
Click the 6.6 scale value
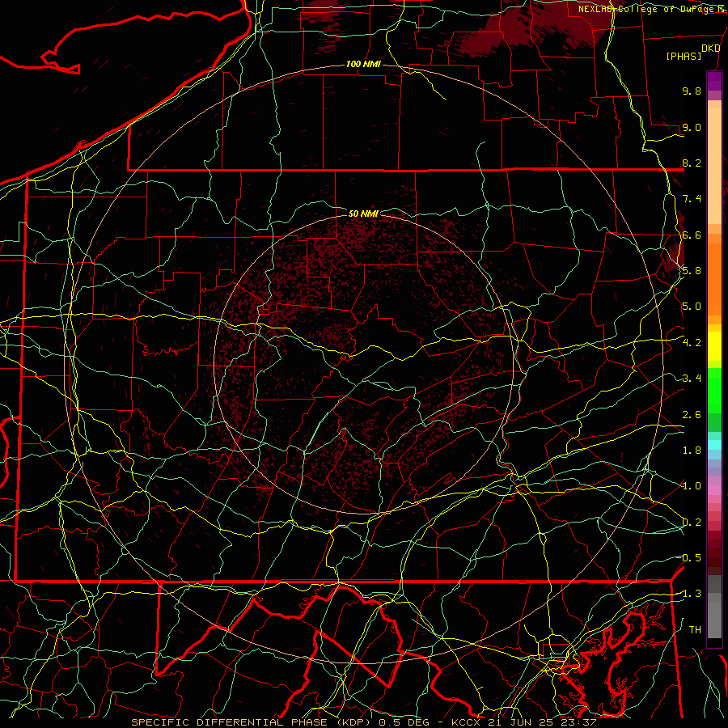click(x=692, y=235)
